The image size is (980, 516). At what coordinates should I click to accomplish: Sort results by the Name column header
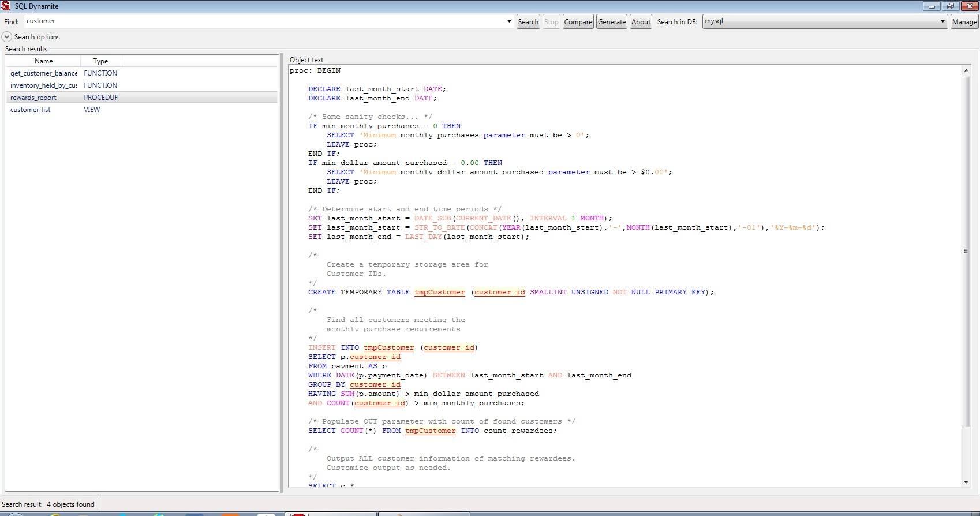click(43, 61)
